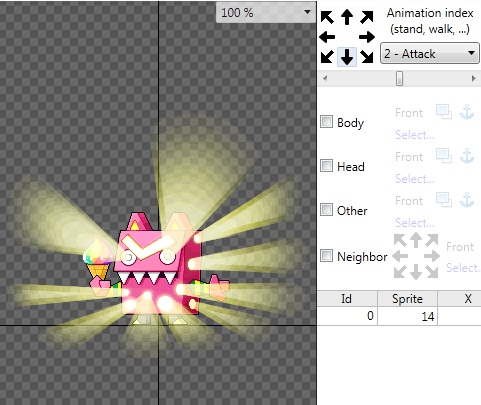Enable the Neighbor reference checkbox
The height and width of the screenshot is (405, 481).
pyautogui.click(x=326, y=256)
